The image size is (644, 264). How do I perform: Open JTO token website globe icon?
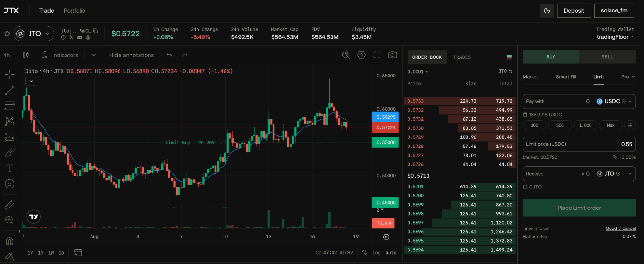[88, 37]
